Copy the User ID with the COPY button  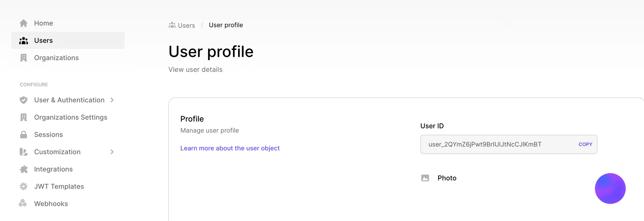click(585, 144)
